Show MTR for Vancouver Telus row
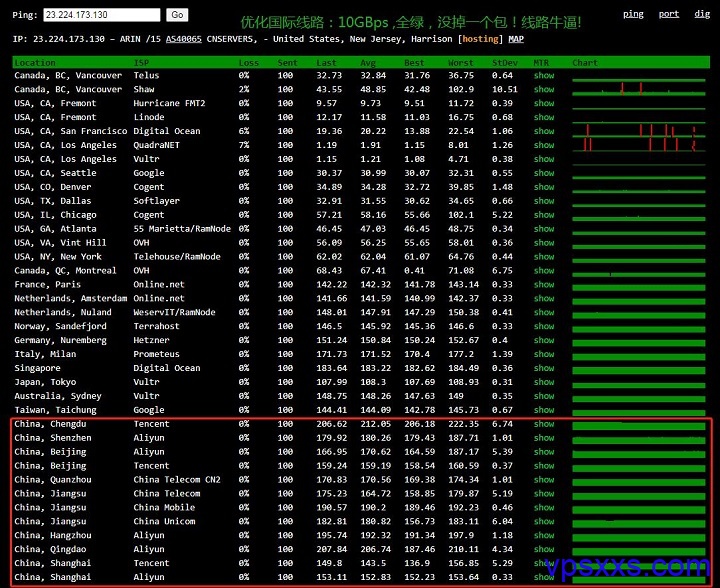The image size is (720, 588). point(544,75)
